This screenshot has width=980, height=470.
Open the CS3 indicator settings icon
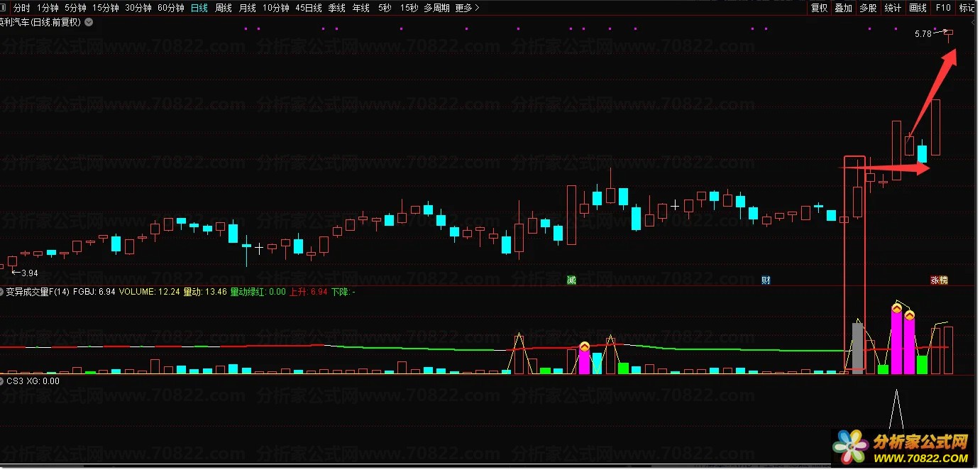click(3, 381)
